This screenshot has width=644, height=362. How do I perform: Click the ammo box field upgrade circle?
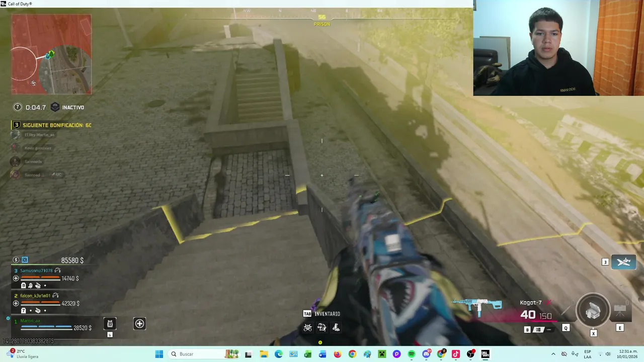point(593,311)
